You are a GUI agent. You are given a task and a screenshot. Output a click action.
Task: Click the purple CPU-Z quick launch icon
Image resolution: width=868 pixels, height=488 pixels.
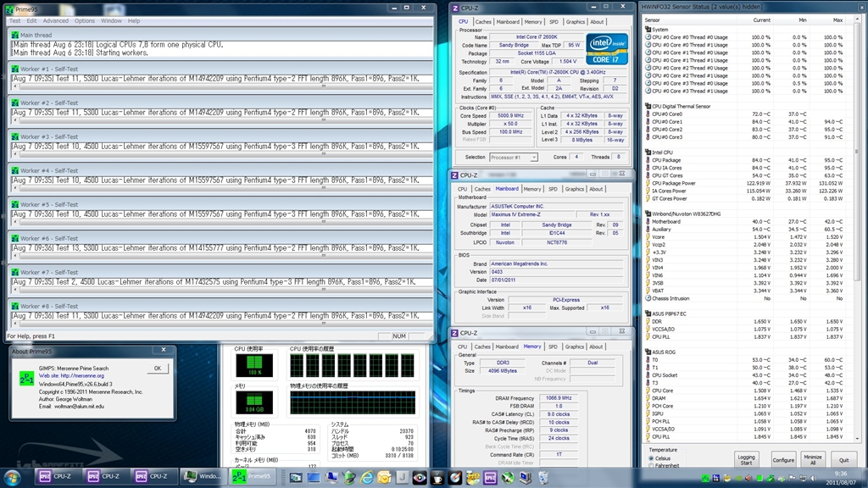pyautogui.click(x=490, y=477)
